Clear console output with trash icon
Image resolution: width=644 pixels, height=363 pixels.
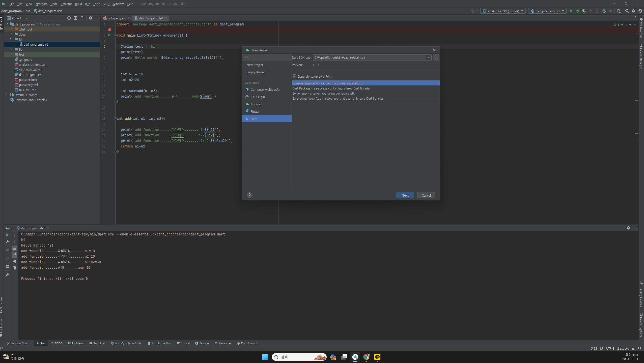click(15, 268)
